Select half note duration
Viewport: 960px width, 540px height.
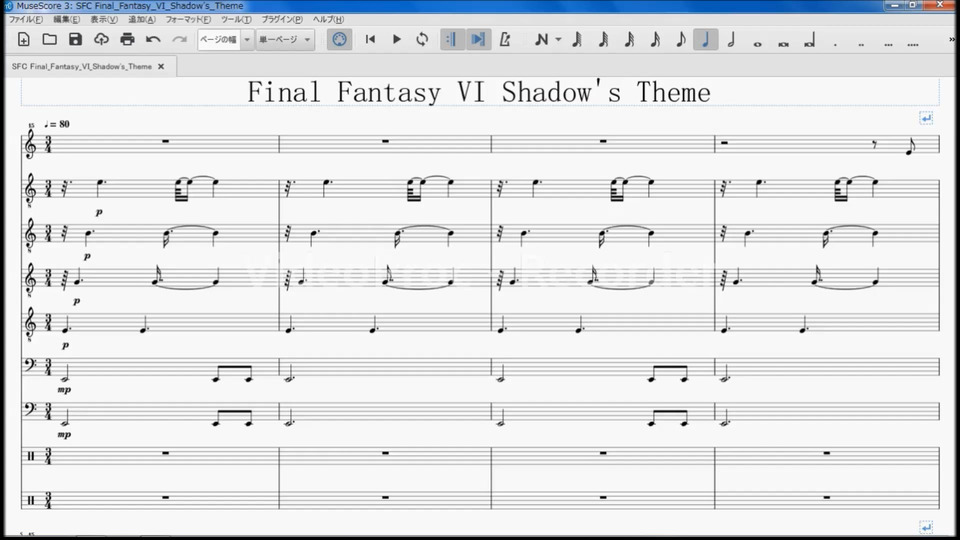[731, 40]
